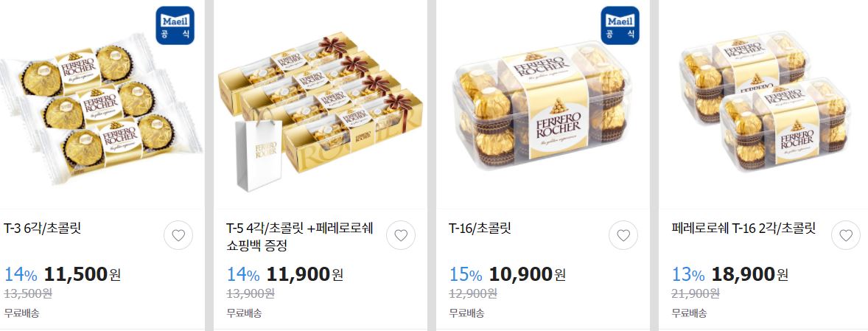Click the 15% discount label
868x331 pixels.
(466, 274)
